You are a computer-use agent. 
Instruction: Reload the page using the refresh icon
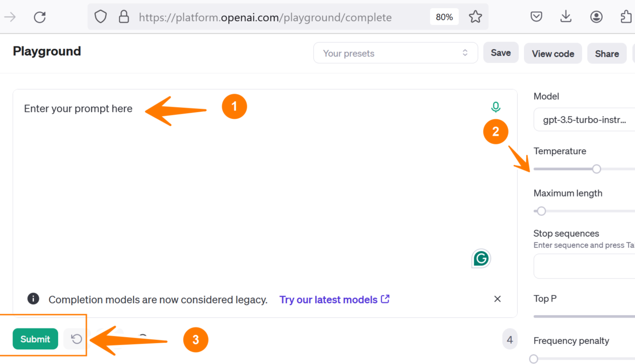[39, 17]
